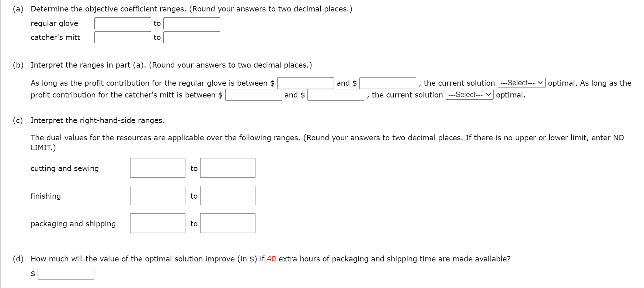Click the regular glove lower bound input field
The height and width of the screenshot is (288, 644).
(x=122, y=23)
